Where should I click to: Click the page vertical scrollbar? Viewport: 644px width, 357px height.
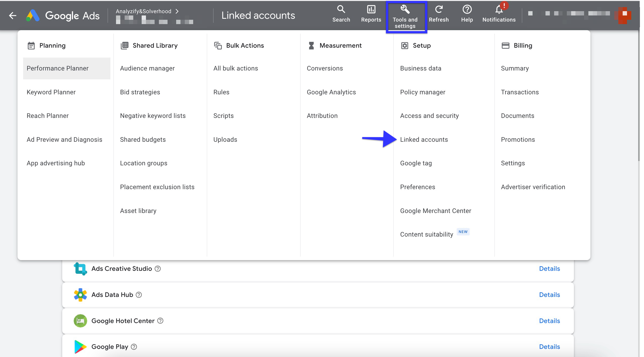[x=638, y=96]
